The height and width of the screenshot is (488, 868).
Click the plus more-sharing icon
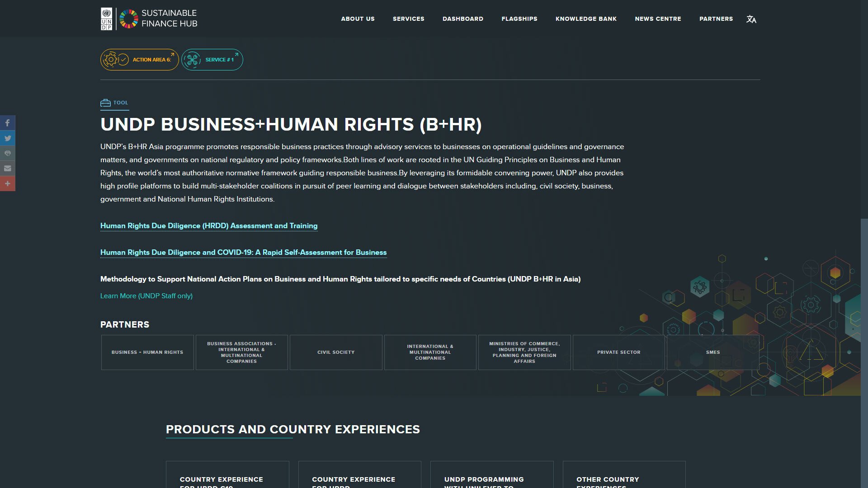click(x=8, y=183)
